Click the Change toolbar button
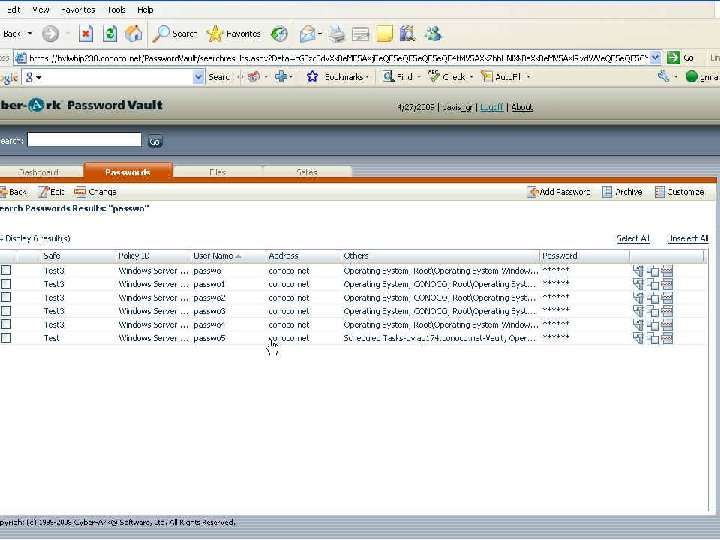 (96, 192)
